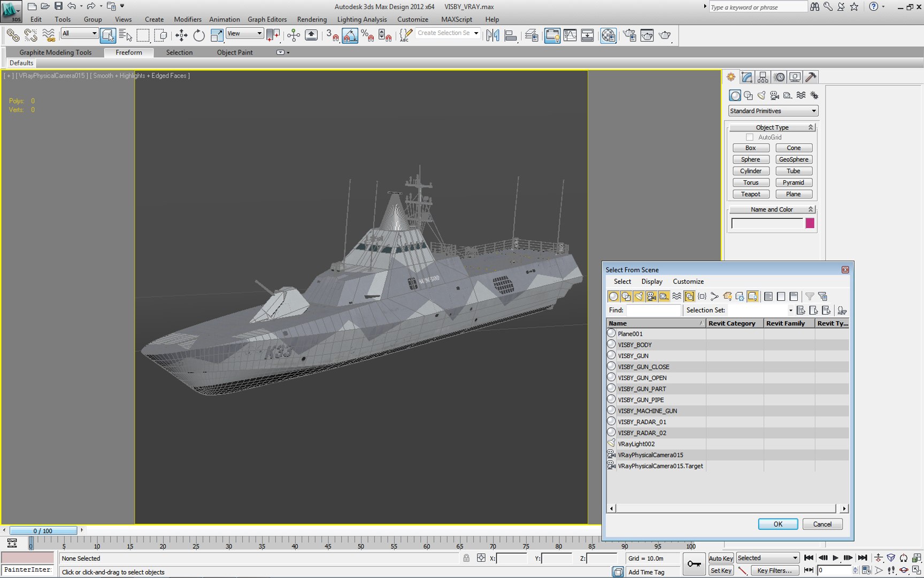This screenshot has height=578, width=924.
Task: Open the MAXScript menu
Action: 457,19
